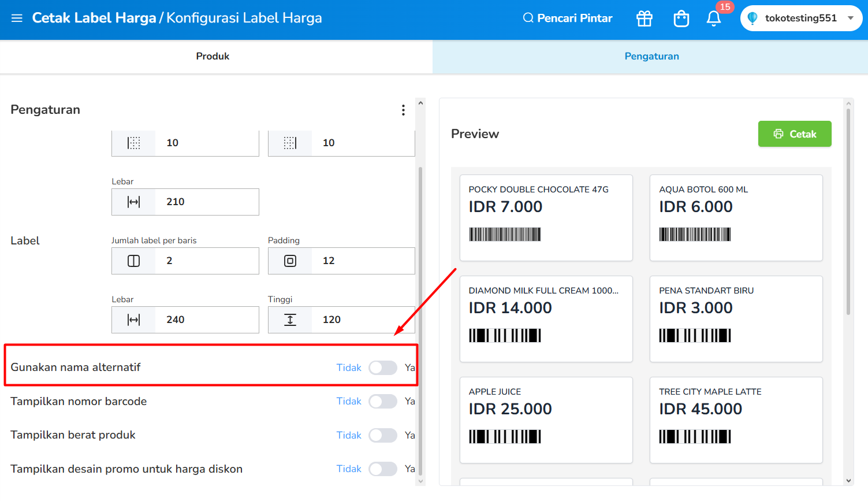The height and width of the screenshot is (501, 868).
Task: Open the hamburger navigation menu
Action: pyautogui.click(x=17, y=18)
